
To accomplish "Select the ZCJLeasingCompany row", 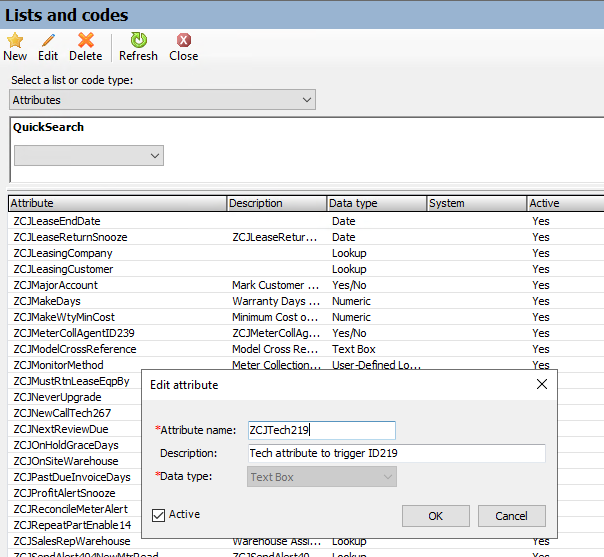I will coord(306,253).
